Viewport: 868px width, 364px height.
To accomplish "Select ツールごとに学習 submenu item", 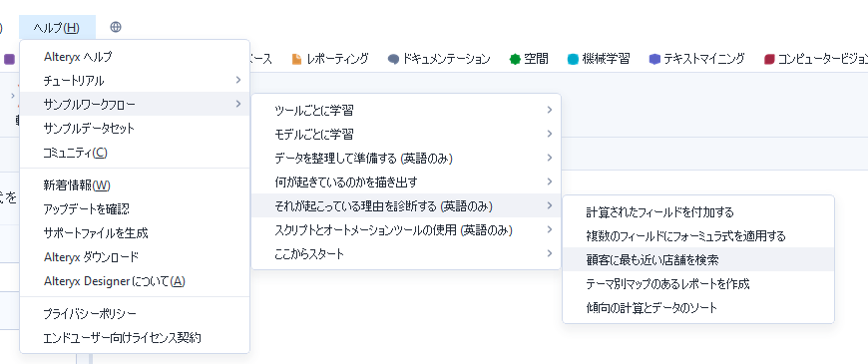I will 406,110.
